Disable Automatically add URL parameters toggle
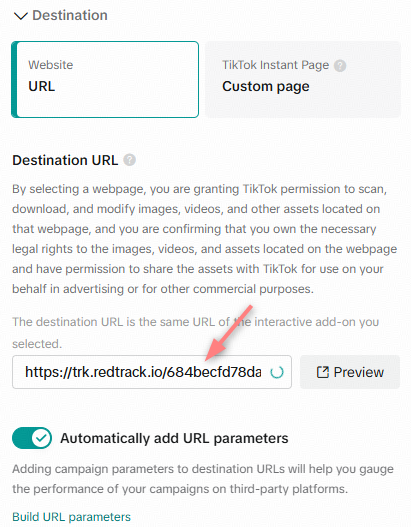 click(32, 438)
